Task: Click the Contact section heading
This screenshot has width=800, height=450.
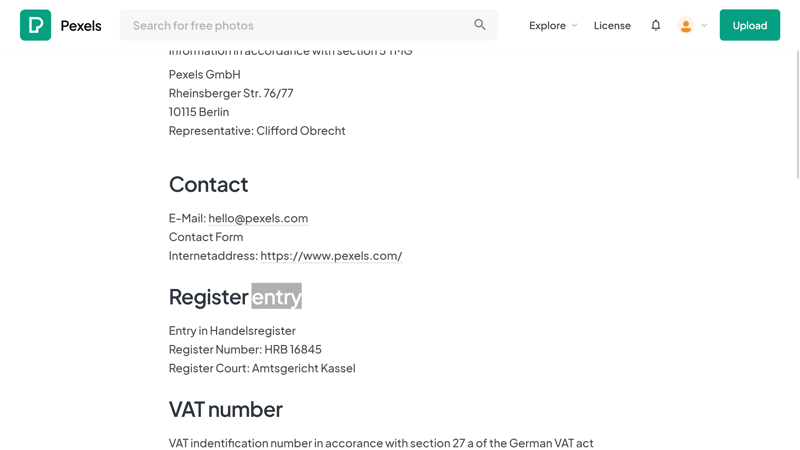Action: 208,184
